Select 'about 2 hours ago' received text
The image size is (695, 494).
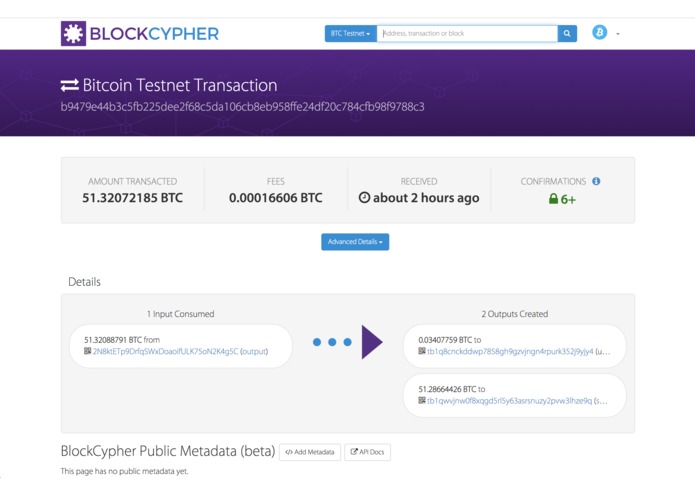[426, 198]
